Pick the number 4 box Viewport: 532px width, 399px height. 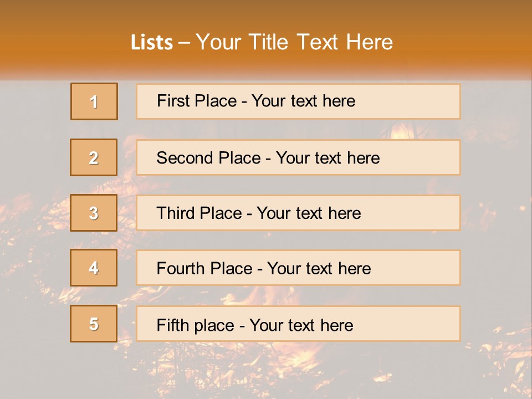point(94,268)
